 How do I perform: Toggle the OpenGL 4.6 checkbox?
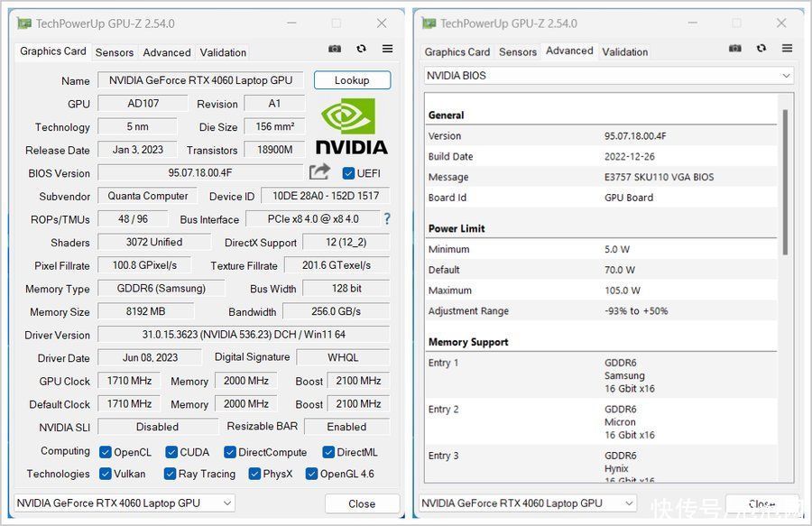pos(311,474)
